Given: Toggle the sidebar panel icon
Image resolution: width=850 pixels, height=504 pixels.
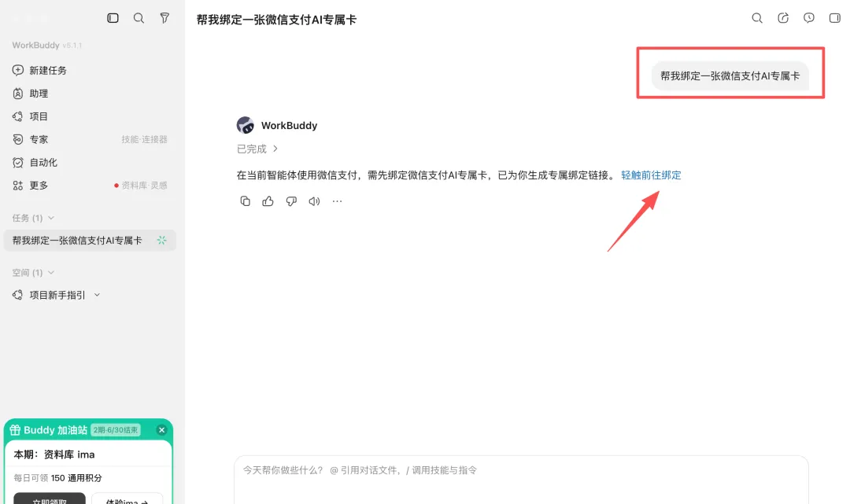Looking at the screenshot, I should click(x=113, y=18).
